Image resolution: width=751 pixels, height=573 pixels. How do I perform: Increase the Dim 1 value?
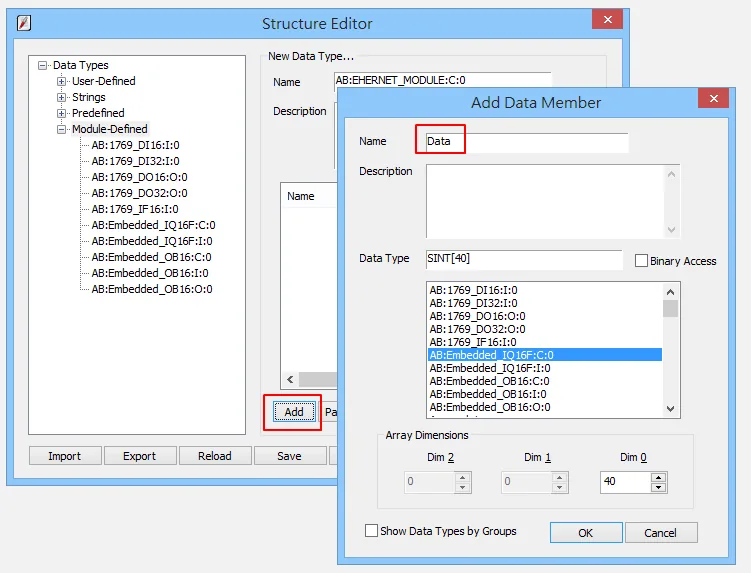tap(559, 478)
